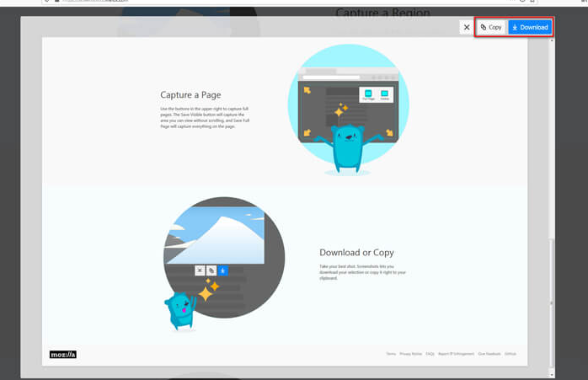
Task: Click the Download or Copy heading
Action: click(356, 252)
